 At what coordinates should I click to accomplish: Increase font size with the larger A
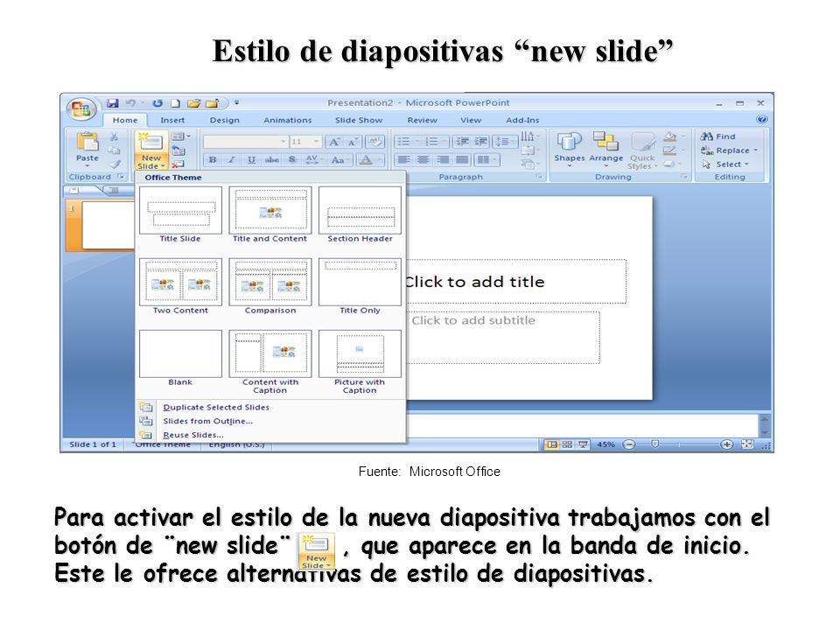point(334,142)
